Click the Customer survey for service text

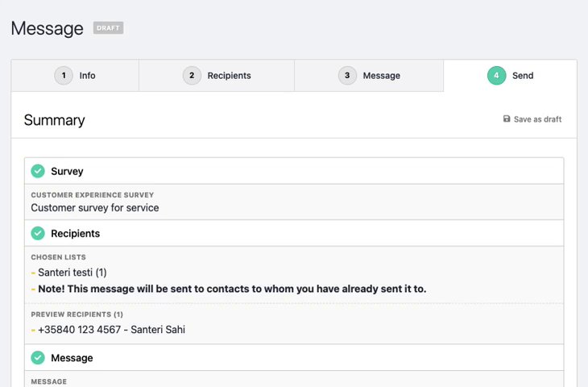coord(95,207)
